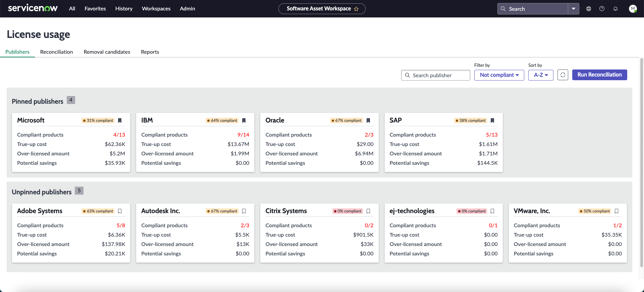
Task: Open the Admin menu
Action: pos(187,9)
